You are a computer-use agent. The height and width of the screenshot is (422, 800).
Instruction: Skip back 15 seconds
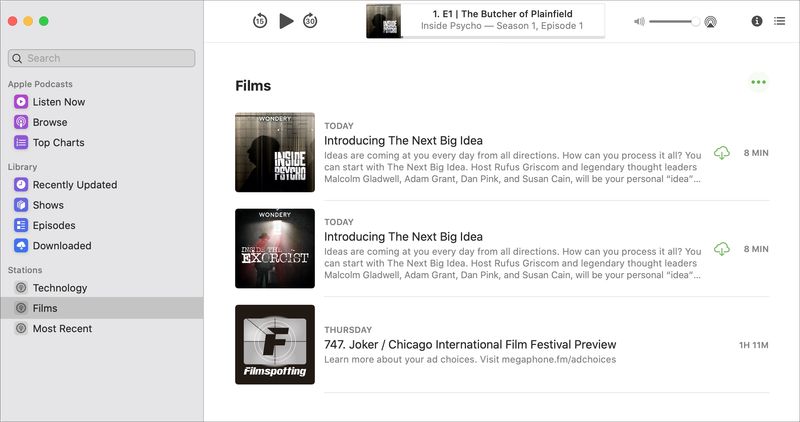pos(260,21)
